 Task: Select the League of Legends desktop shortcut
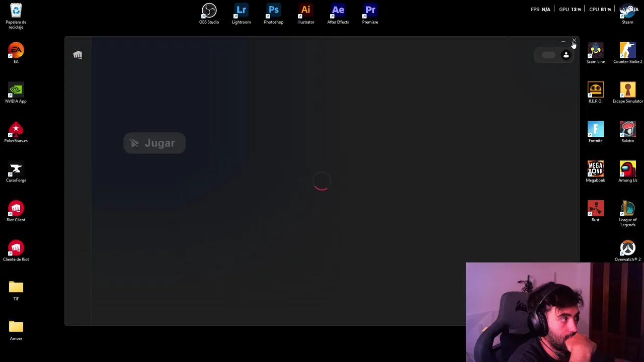628,214
